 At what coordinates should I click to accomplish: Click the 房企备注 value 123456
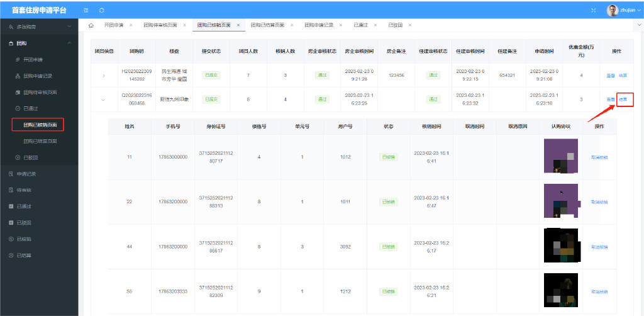[396, 76]
